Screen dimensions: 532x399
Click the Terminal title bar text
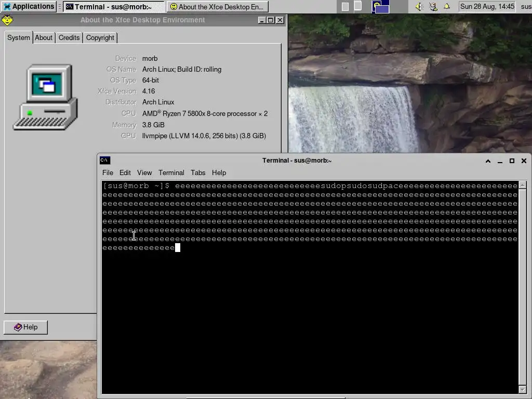point(297,161)
